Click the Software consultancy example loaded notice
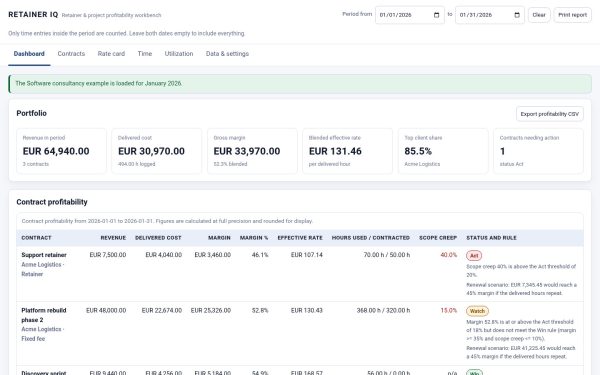This screenshot has height=375, width=600. coord(300,83)
